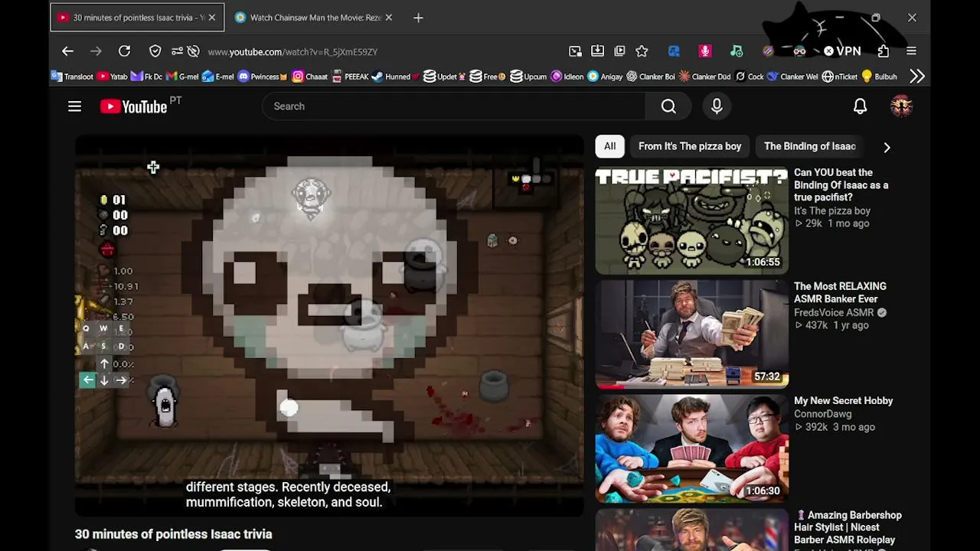This screenshot has height=551, width=980.
Task: Open the Bulbuh bookmark
Action: click(x=879, y=77)
